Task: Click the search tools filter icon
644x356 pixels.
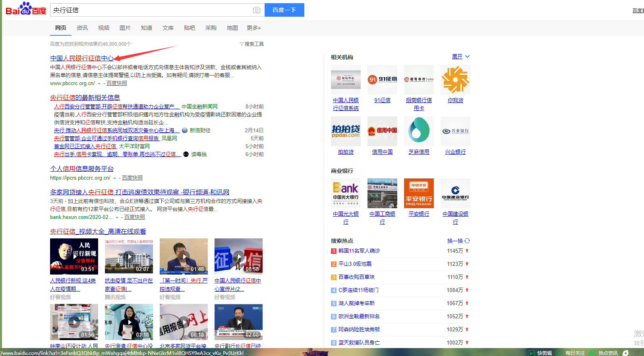Action: (x=242, y=44)
